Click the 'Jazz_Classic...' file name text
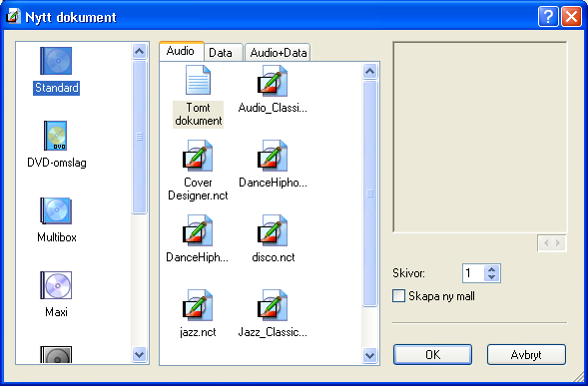588x386 pixels. tap(273, 332)
